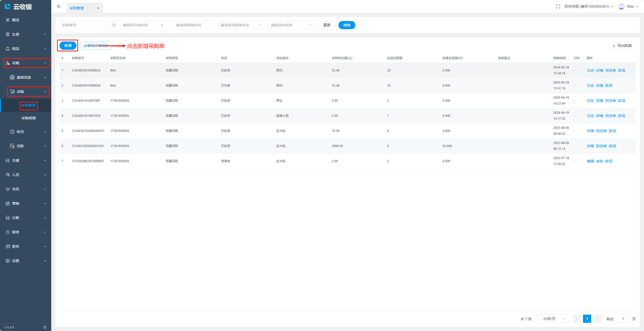The height and width of the screenshot is (331, 644).
Task: Toggle fullscreen with the expand icon
Action: (x=558, y=7)
